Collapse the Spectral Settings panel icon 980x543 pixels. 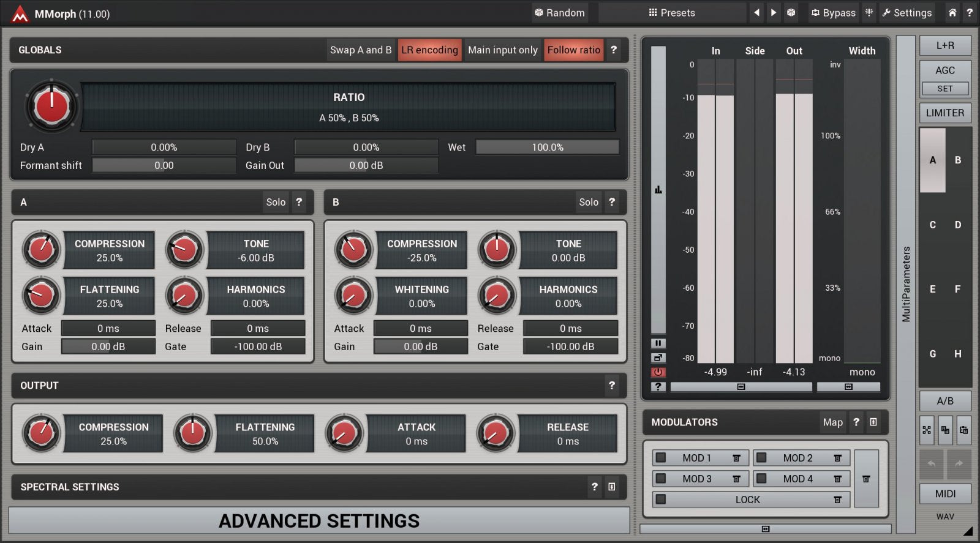click(611, 487)
